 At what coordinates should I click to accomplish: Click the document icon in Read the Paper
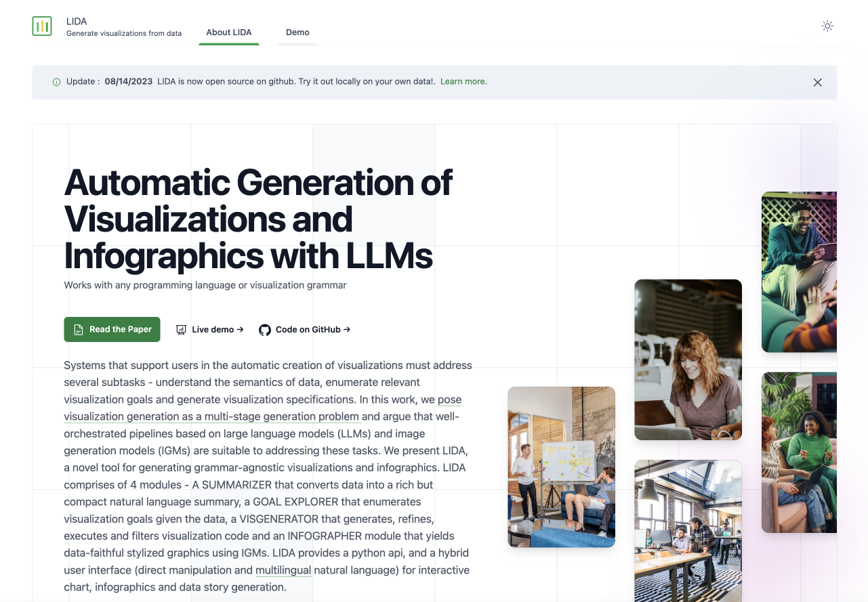point(79,330)
